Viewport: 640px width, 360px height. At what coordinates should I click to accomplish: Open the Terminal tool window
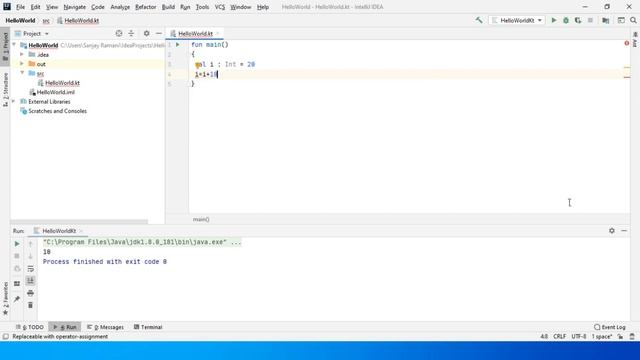(x=148, y=327)
